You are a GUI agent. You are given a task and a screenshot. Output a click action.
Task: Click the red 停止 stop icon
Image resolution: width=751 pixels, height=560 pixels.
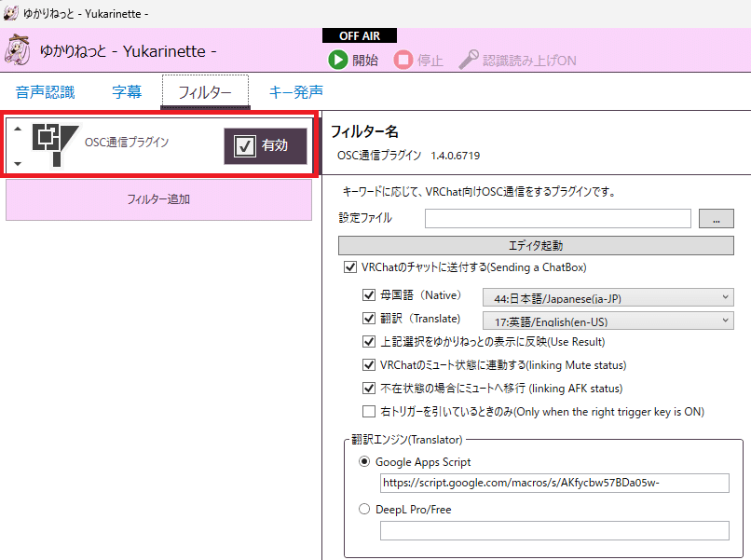(403, 60)
